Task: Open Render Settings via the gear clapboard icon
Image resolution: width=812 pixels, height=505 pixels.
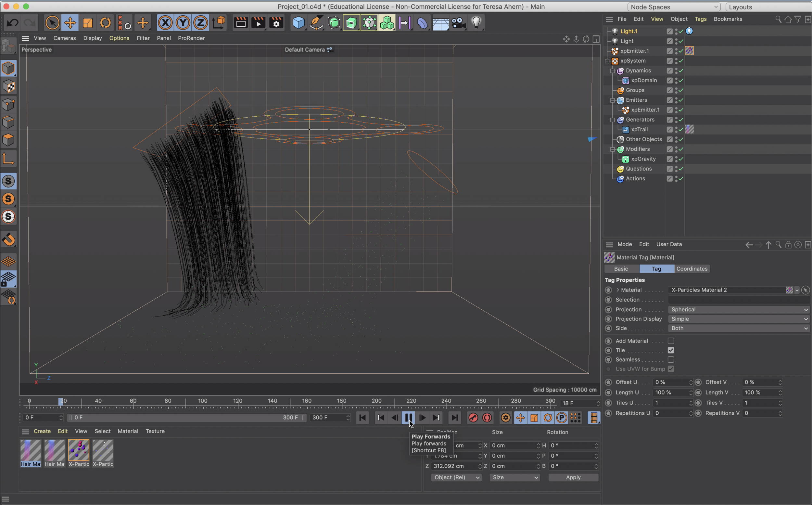Action: click(x=276, y=22)
